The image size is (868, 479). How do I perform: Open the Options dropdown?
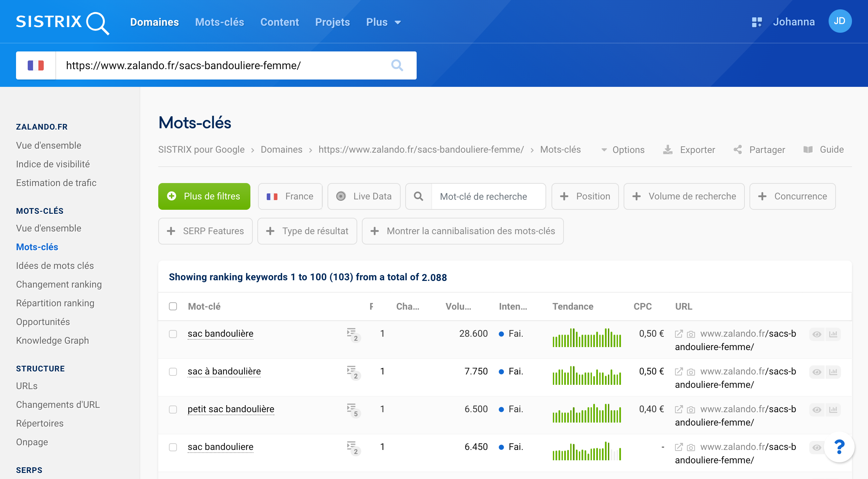(623, 150)
